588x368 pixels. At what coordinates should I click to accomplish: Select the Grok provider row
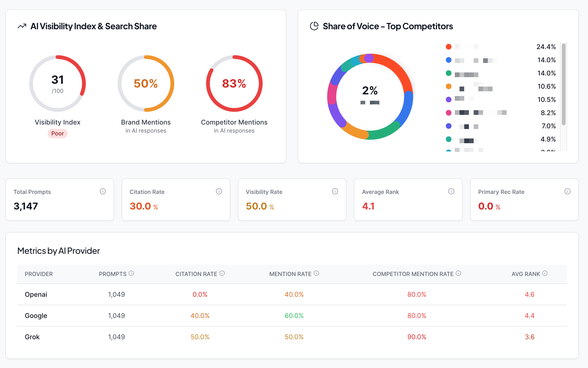coord(32,337)
